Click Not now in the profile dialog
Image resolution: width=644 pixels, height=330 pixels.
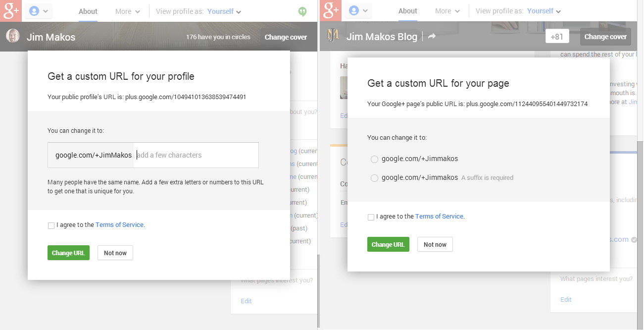pyautogui.click(x=115, y=253)
